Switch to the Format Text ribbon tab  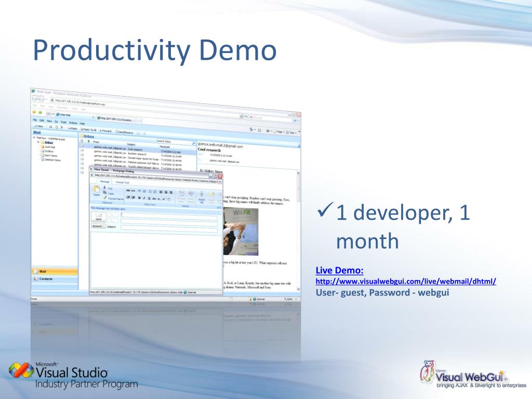(x=122, y=182)
